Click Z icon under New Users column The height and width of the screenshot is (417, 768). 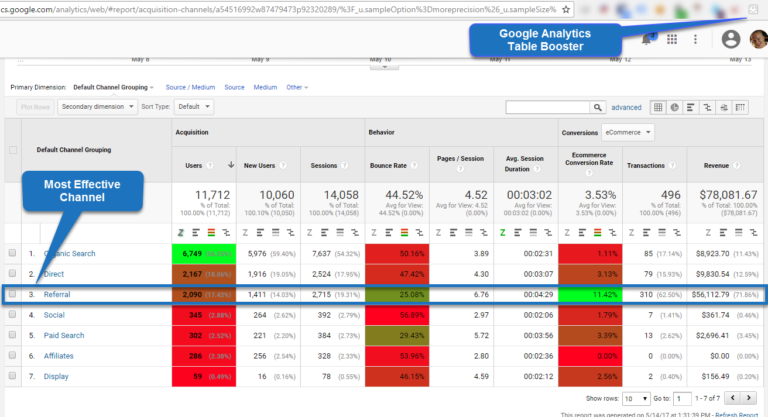pyautogui.click(x=245, y=233)
